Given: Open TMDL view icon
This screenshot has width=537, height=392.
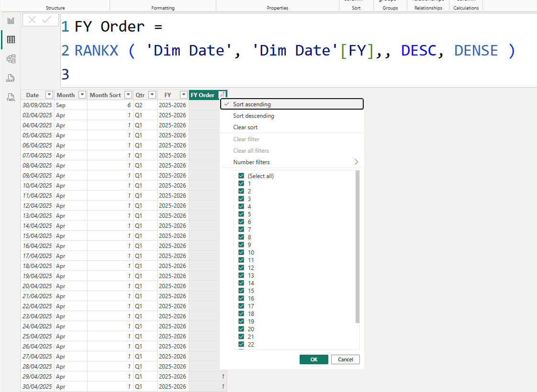Looking at the screenshot, I should point(11,98).
